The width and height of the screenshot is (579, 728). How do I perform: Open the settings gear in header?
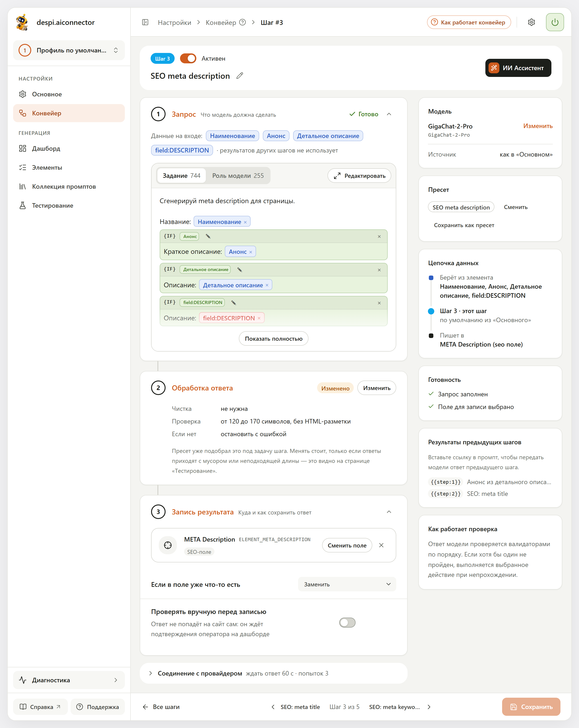pyautogui.click(x=532, y=22)
